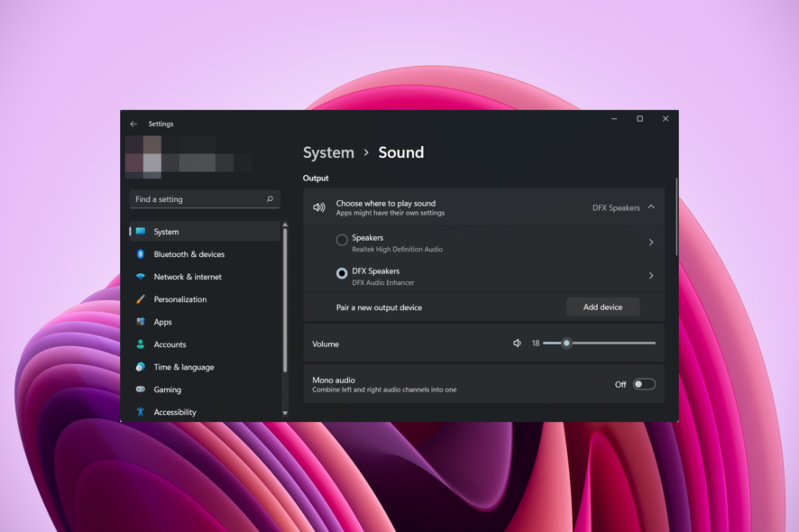Go back with the Settings back arrow
The height and width of the screenshot is (532, 799).
pos(133,124)
